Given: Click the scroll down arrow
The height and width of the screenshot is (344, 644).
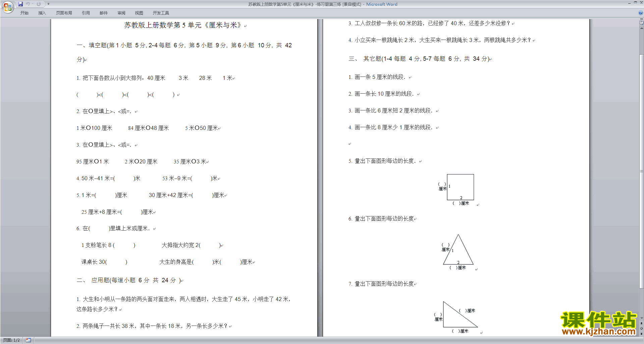Looking at the screenshot, I should coord(642,318).
